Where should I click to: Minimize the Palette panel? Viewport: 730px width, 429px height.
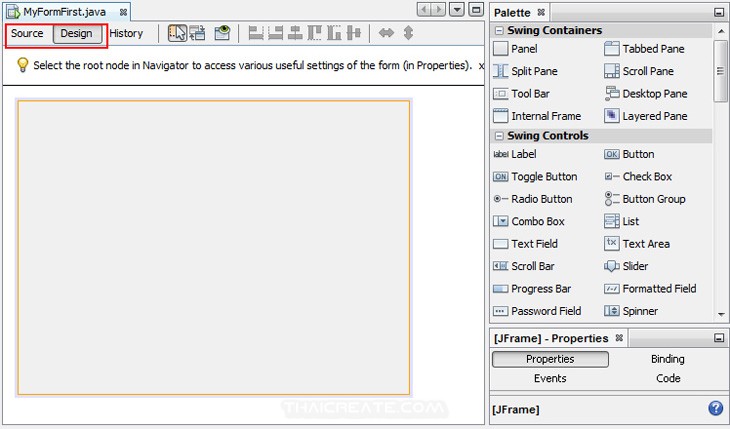pos(719,13)
